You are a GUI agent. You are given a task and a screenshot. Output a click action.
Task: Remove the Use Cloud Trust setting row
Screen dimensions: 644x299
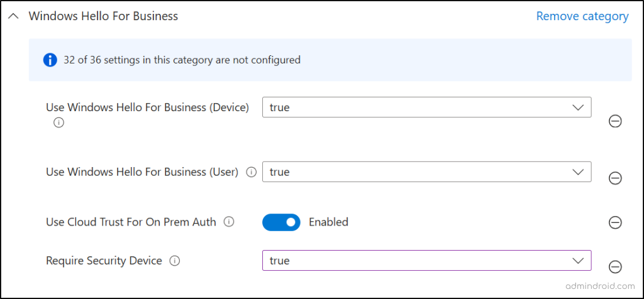[x=615, y=222]
